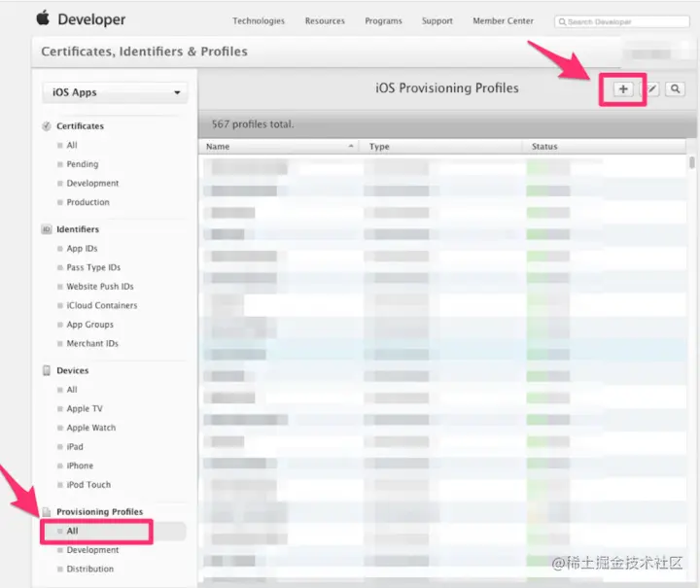Open the Technologies menu

click(x=259, y=21)
